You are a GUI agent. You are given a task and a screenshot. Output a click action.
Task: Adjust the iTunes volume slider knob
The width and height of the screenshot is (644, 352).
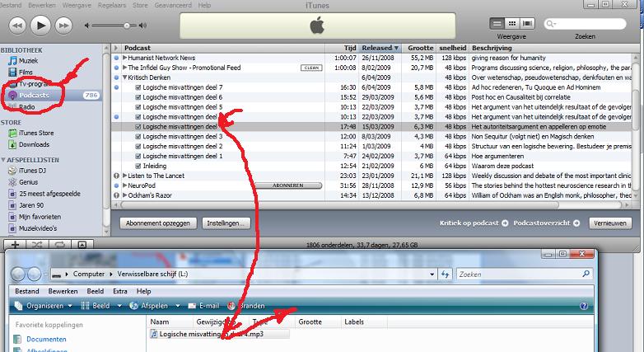pyautogui.click(x=127, y=26)
